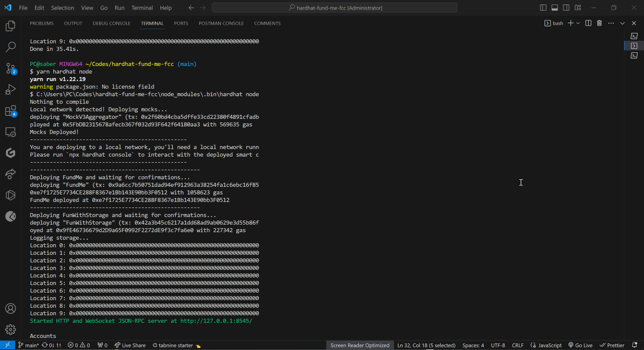Viewport: 644px width, 350px height.
Task: Kill terminal with the trash icon
Action: tap(599, 23)
